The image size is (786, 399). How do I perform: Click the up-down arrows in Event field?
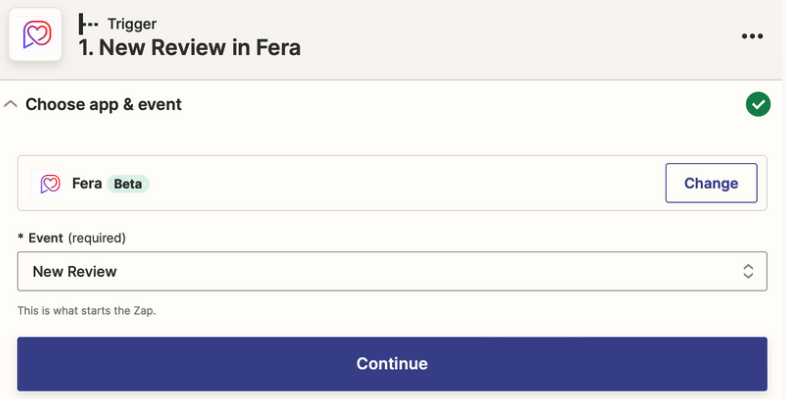[x=748, y=271]
